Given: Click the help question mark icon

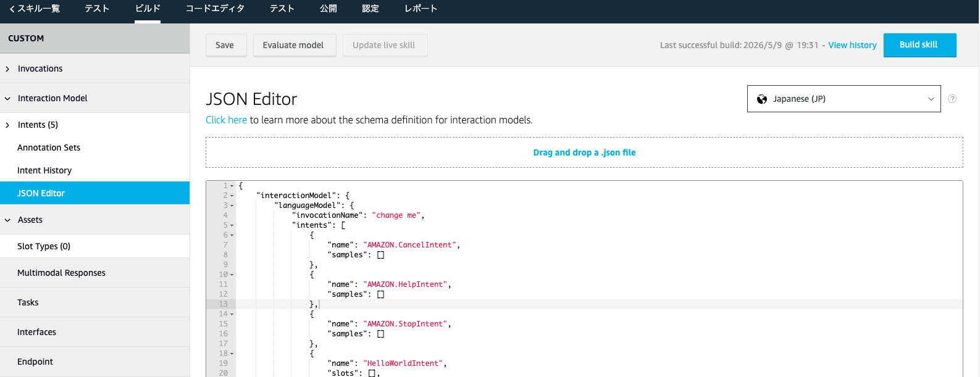Looking at the screenshot, I should pyautogui.click(x=952, y=99).
